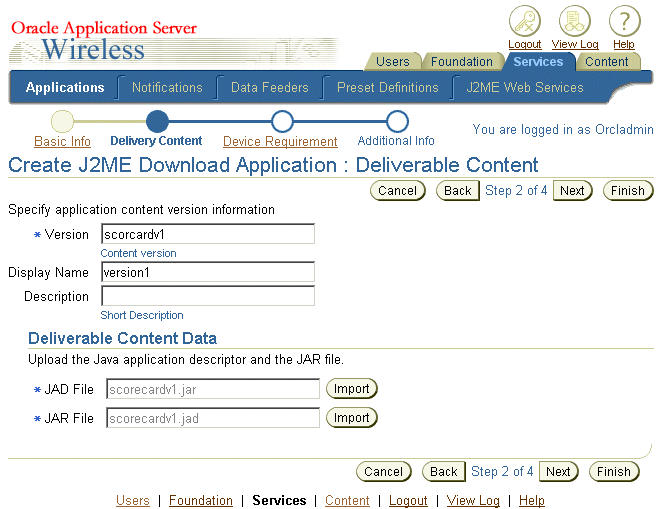Viewport: 663px width, 509px height.
Task: Click the 'Content version' hint text
Action: pos(138,253)
